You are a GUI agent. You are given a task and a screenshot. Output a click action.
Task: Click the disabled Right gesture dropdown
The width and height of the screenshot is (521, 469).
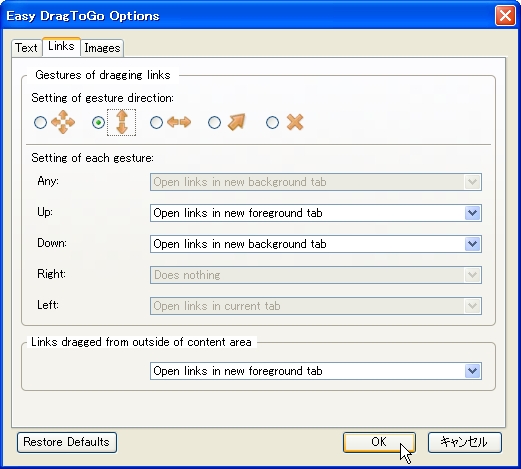coord(316,275)
